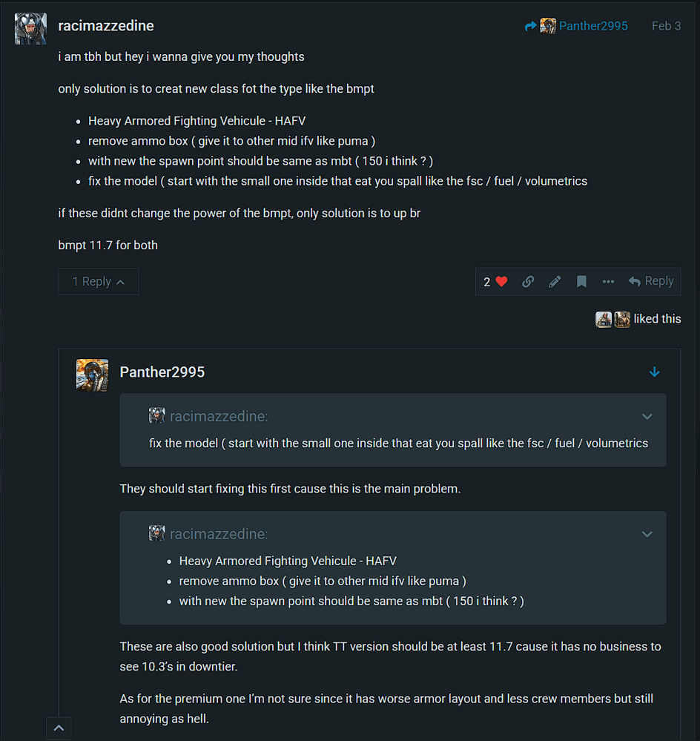The width and height of the screenshot is (700, 741).
Task: Jump to Panther2995's post via down arrow
Action: click(654, 372)
